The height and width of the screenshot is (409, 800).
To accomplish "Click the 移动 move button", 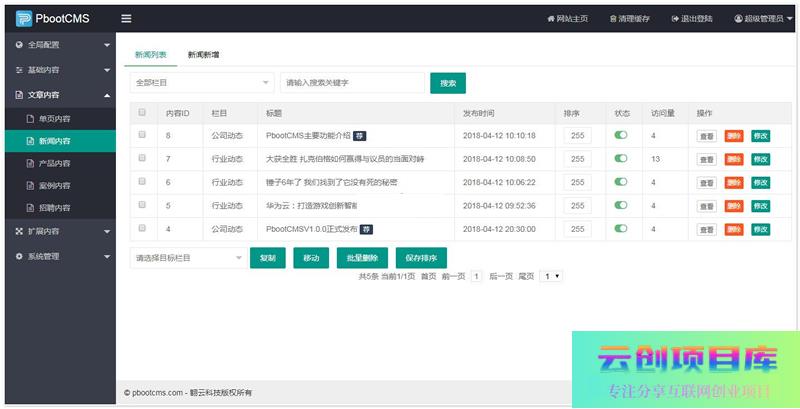I will pyautogui.click(x=311, y=258).
